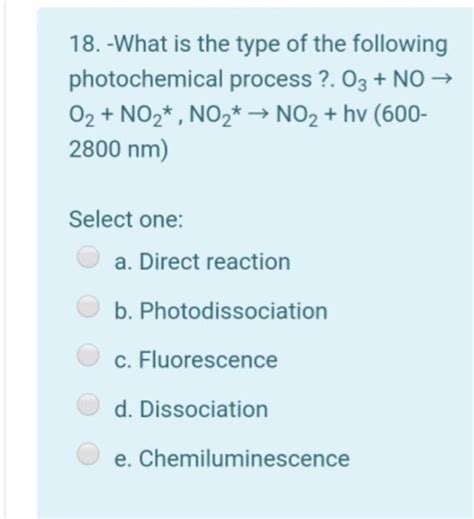Click the 'O2 + NO2*' product text
Screen dimensions: 474x519
click(x=121, y=115)
